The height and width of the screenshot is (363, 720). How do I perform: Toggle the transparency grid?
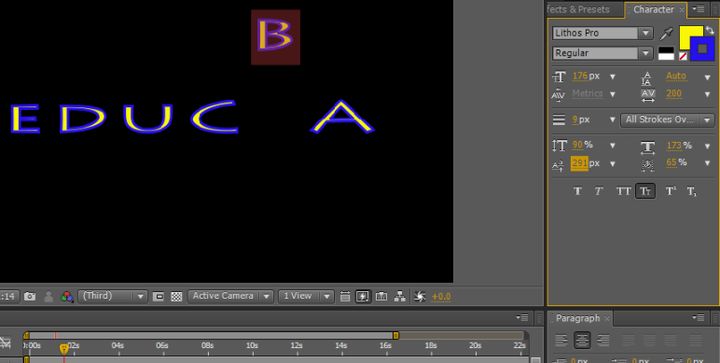176,297
